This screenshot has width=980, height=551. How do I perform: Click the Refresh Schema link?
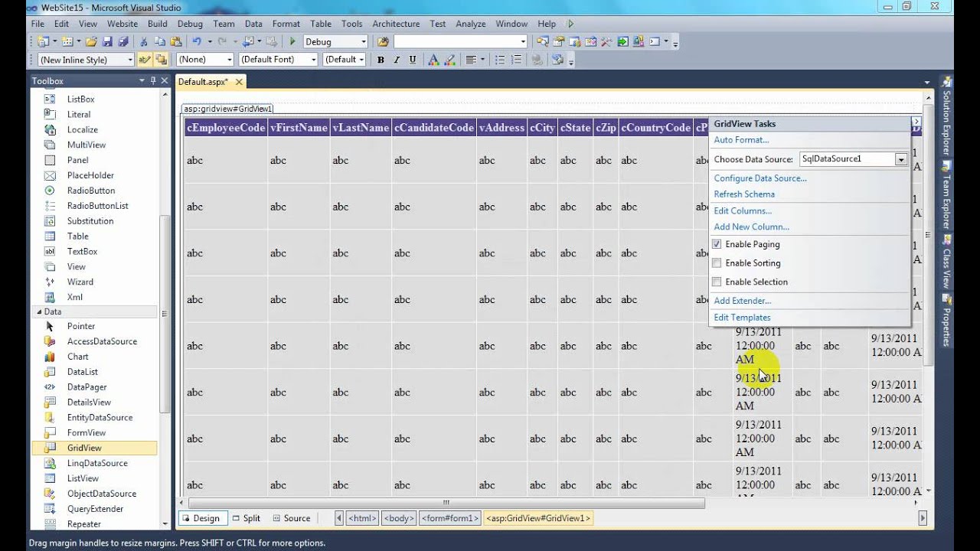[744, 194]
